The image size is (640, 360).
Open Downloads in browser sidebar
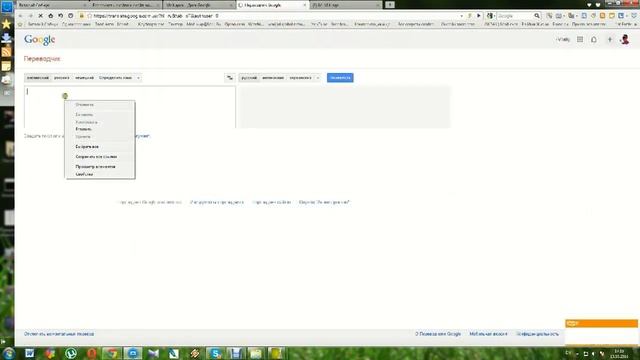(x=7, y=38)
